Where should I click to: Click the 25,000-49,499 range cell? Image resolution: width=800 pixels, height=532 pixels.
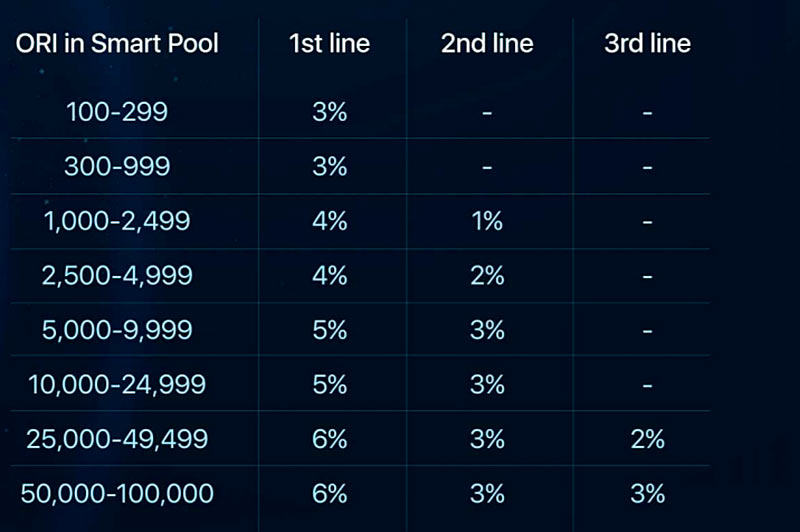point(117,438)
